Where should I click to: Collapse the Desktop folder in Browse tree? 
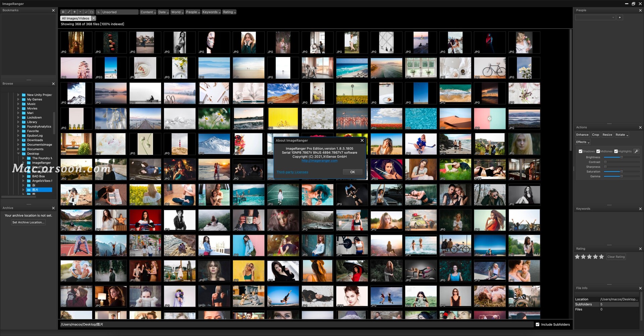click(x=18, y=154)
